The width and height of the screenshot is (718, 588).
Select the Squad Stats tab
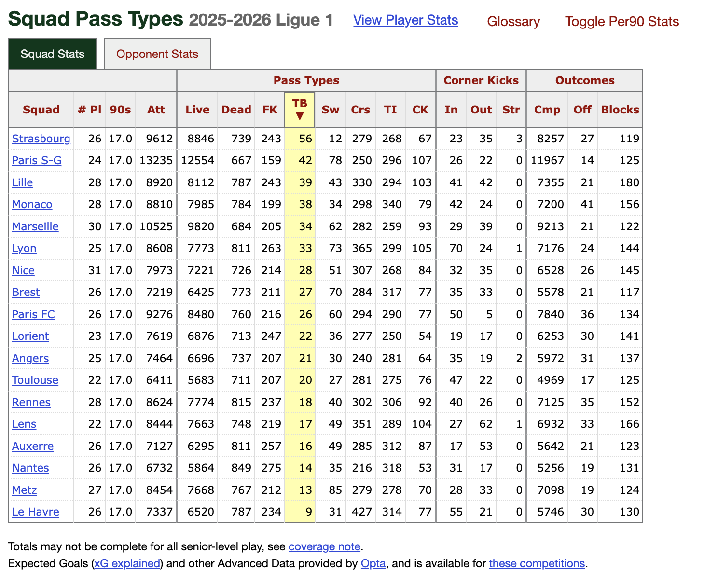coord(53,54)
